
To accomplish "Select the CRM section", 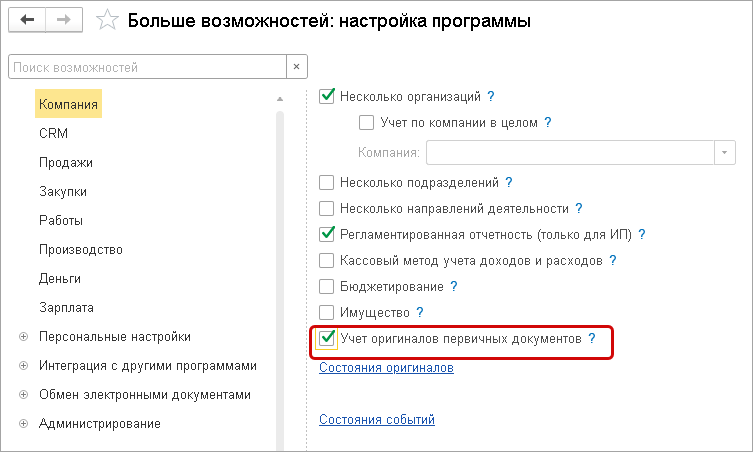I will [53, 132].
